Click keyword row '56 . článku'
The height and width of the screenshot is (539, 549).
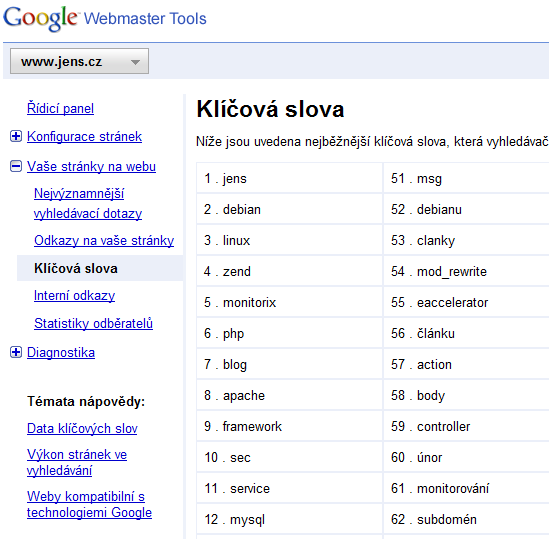tap(466, 333)
